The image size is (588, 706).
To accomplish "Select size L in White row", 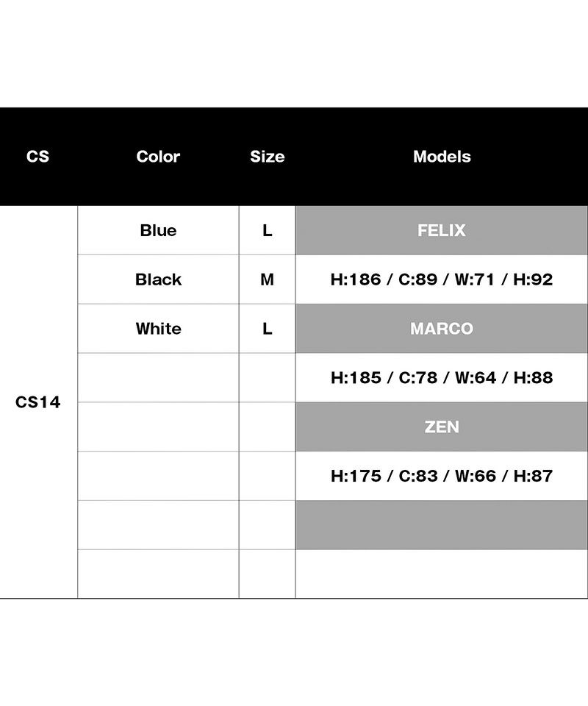I will pos(267,329).
